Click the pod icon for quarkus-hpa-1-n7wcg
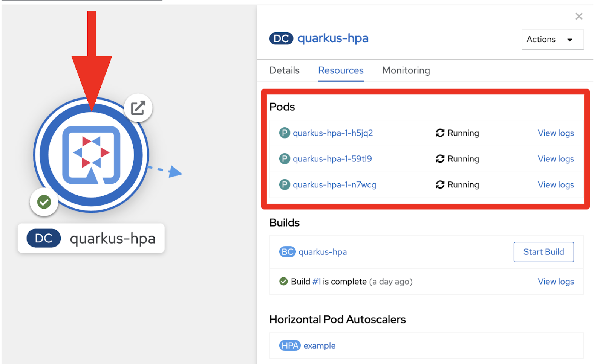This screenshot has width=603, height=364. (285, 185)
